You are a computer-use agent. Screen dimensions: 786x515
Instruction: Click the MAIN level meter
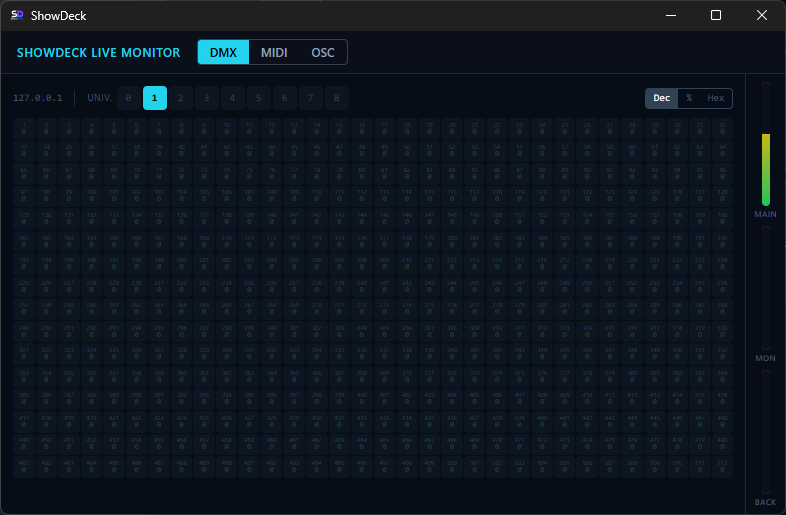click(x=765, y=145)
